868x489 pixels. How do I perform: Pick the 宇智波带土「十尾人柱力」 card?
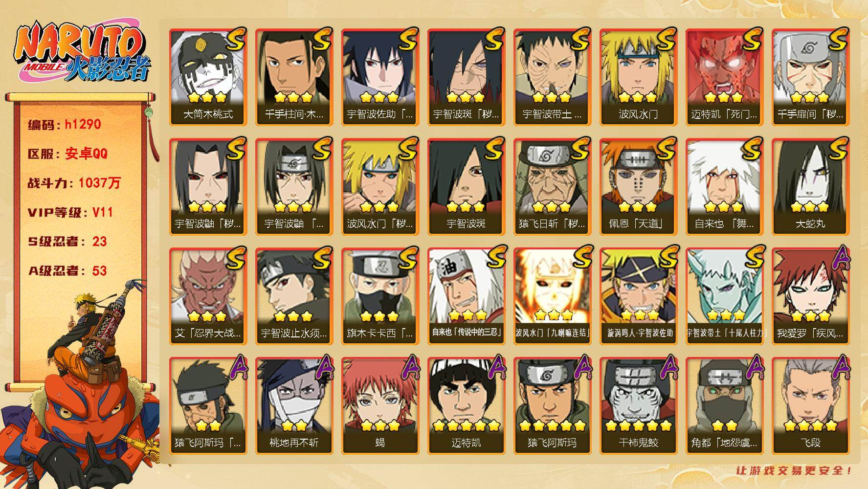pyautogui.click(x=724, y=296)
